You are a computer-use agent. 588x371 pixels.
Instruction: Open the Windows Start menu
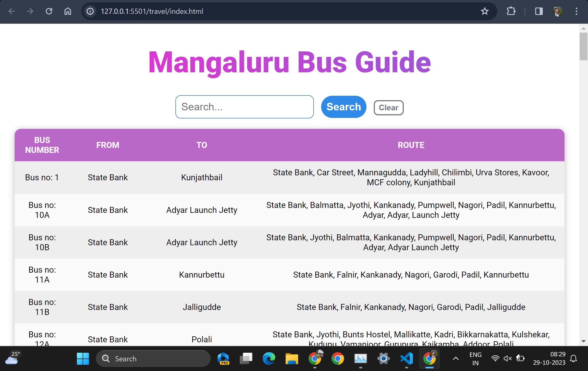click(83, 358)
